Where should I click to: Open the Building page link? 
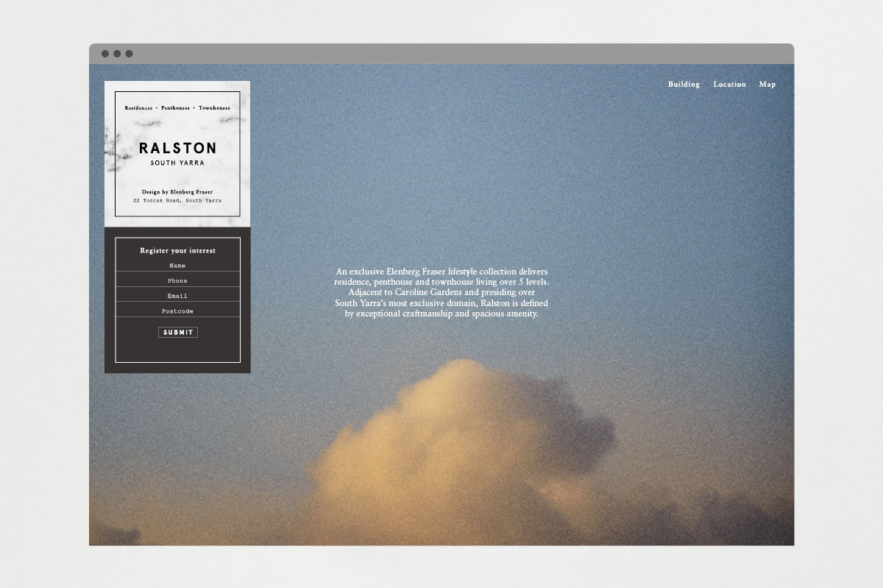684,85
